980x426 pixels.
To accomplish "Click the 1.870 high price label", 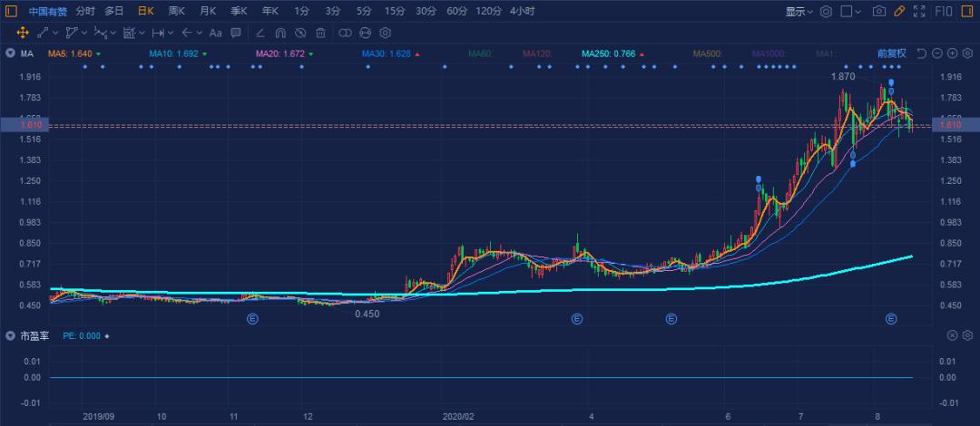I will point(842,76).
